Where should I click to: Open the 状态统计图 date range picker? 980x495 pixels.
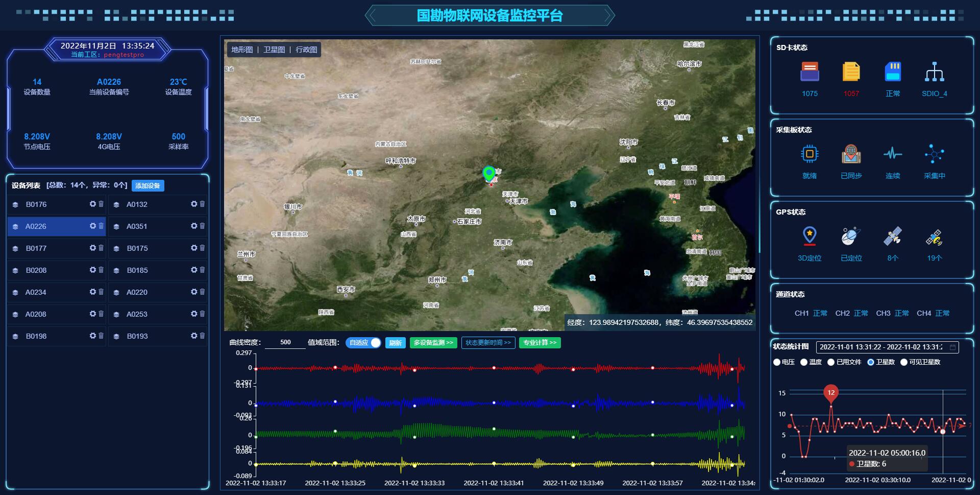click(x=887, y=347)
